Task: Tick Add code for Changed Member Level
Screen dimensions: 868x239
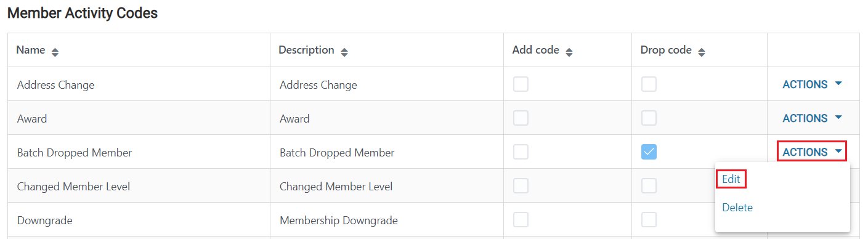Action: 521,185
